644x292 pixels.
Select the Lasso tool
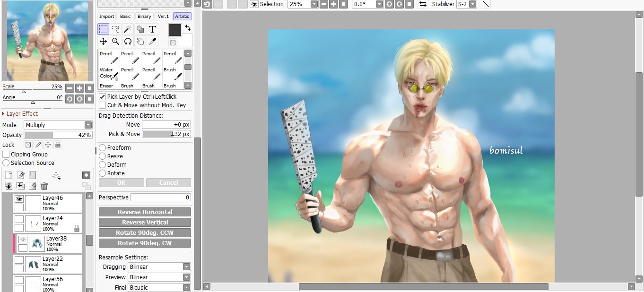tap(115, 29)
